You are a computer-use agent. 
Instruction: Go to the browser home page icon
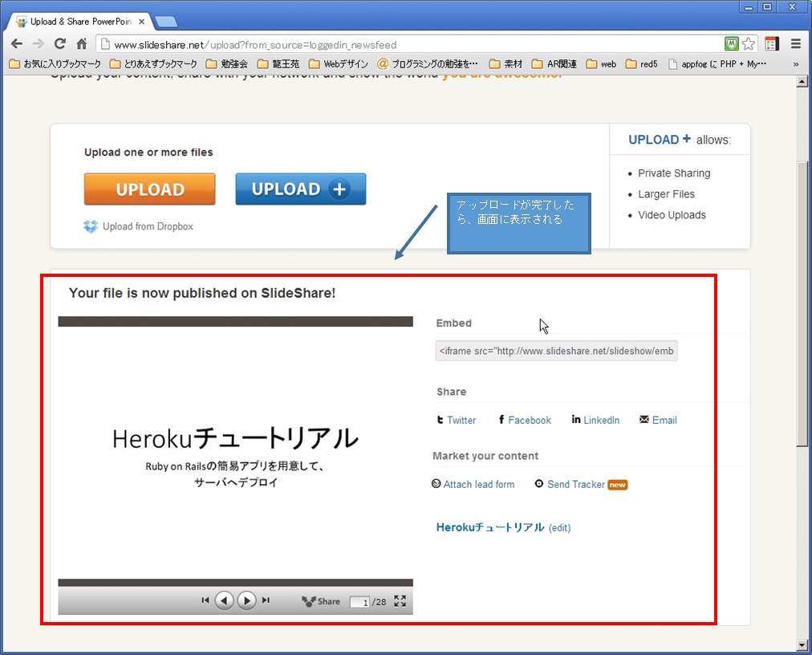click(x=81, y=44)
